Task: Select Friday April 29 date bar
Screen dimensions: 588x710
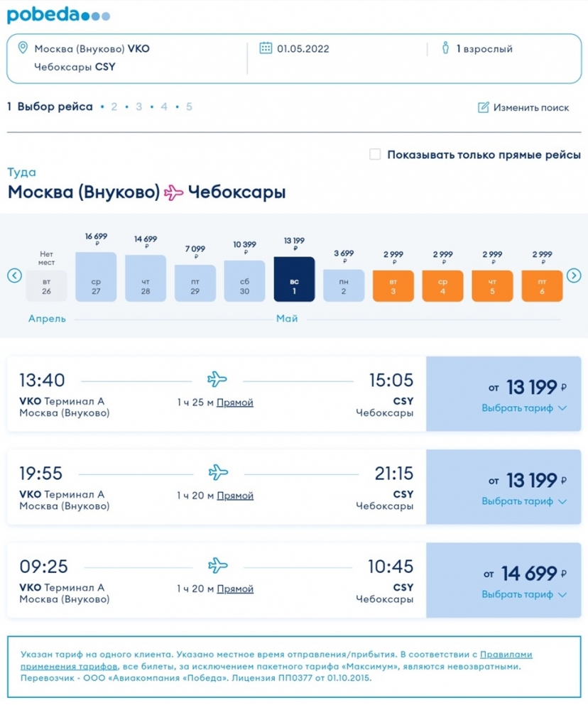Action: 195,283
